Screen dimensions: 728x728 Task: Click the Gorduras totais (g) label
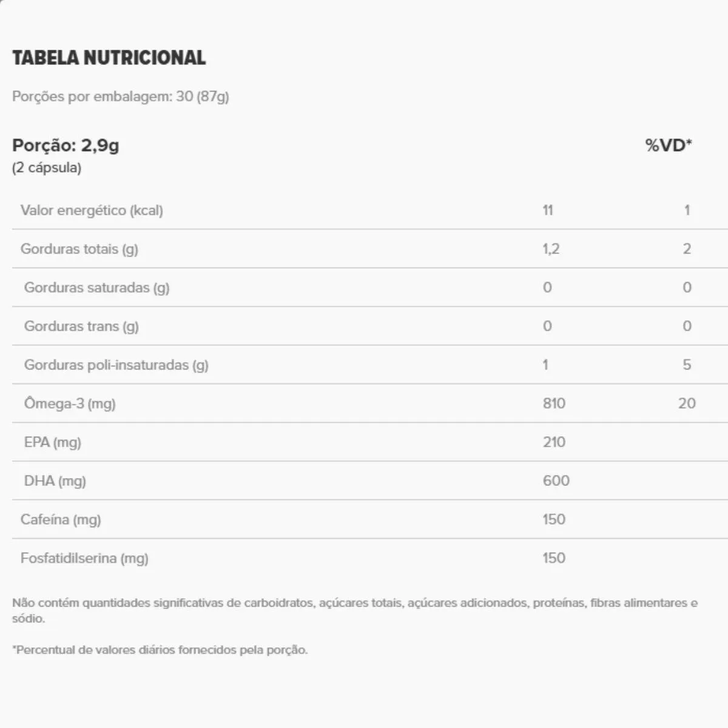[79, 249]
